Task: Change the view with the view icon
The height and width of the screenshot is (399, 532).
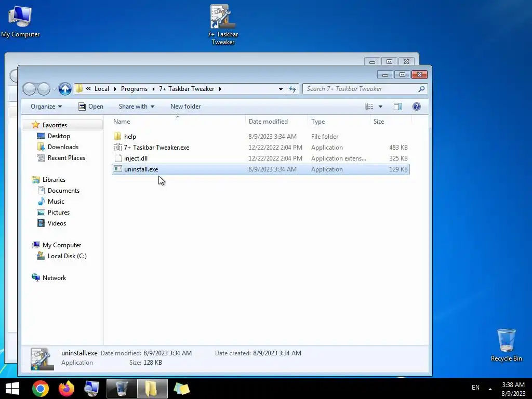Action: point(369,107)
